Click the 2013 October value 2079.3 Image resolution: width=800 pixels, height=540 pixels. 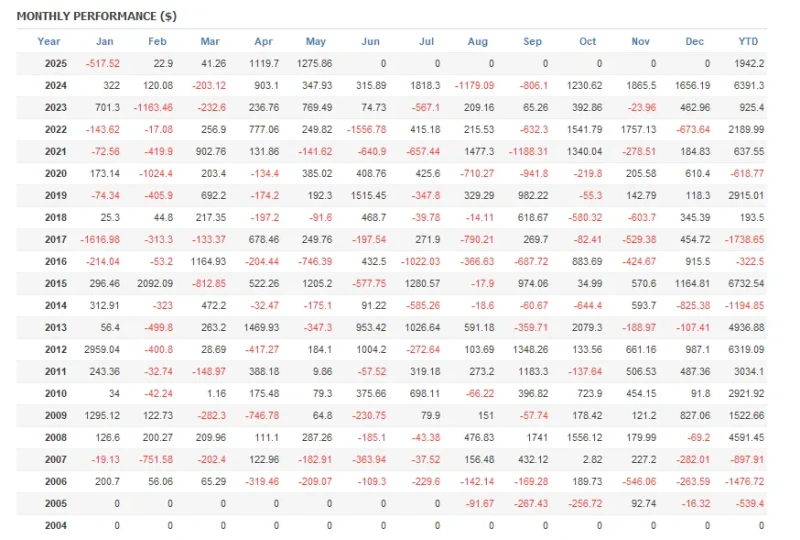[587, 327]
